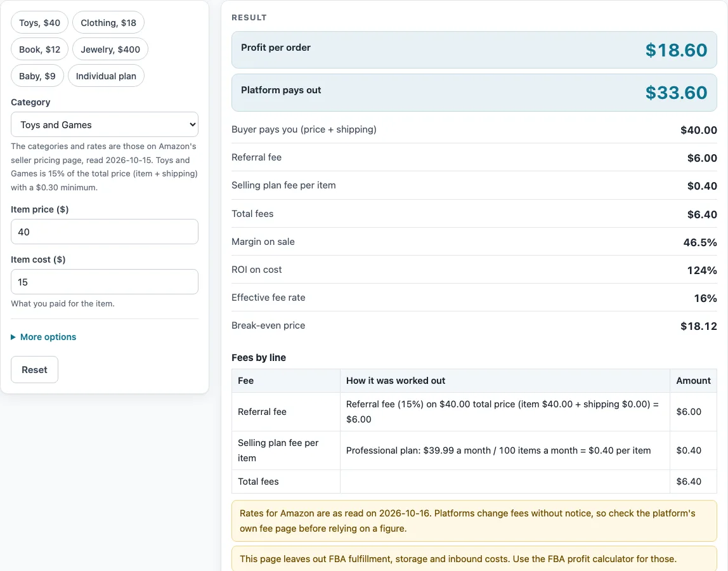Screen dimensions: 728x571
Task: Click the table's Total fees $6.40 amount
Action: click(x=693, y=482)
